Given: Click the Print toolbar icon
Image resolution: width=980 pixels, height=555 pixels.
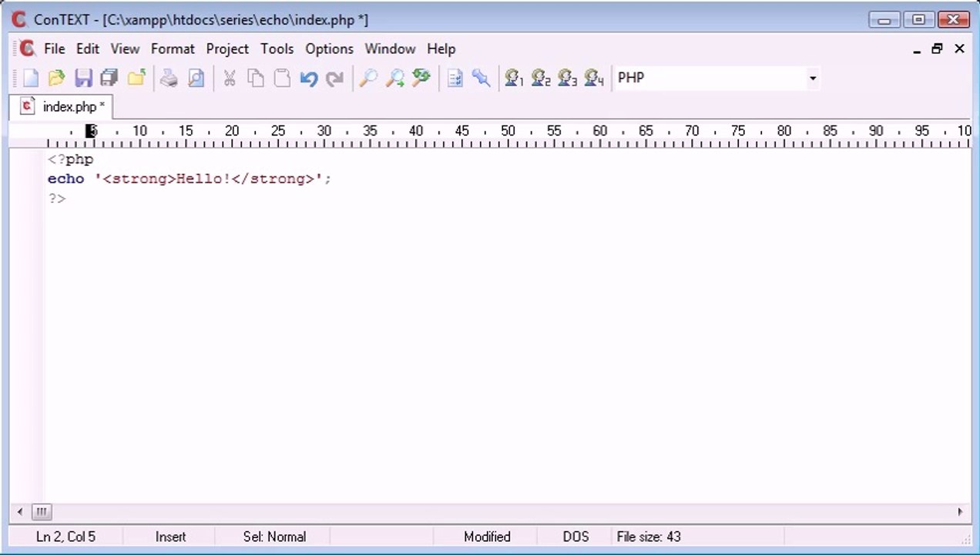Looking at the screenshot, I should 169,78.
